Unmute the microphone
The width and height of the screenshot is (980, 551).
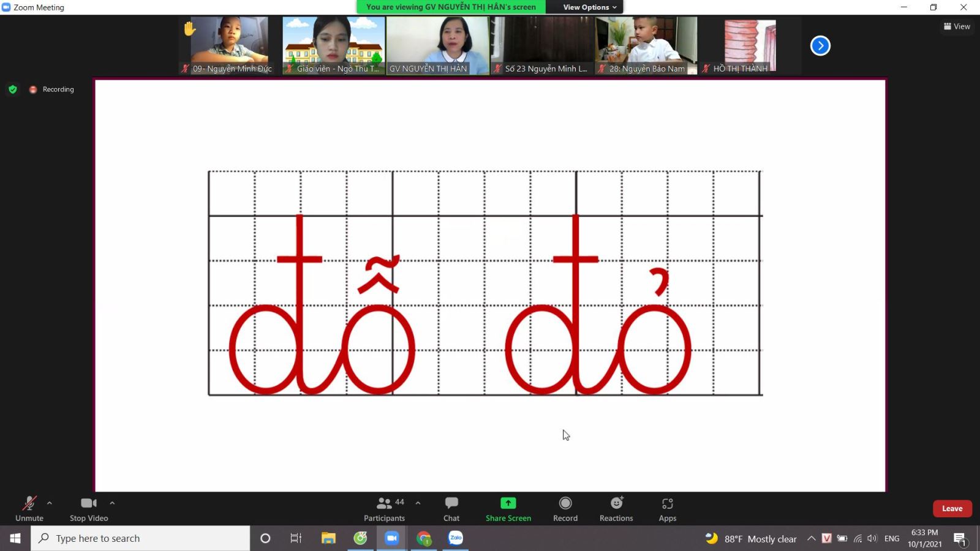(29, 508)
